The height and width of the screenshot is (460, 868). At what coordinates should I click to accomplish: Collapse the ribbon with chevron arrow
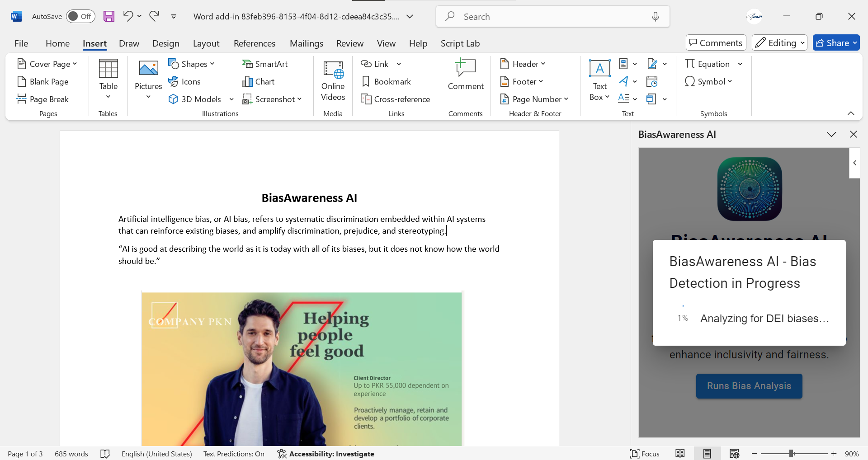pos(851,113)
